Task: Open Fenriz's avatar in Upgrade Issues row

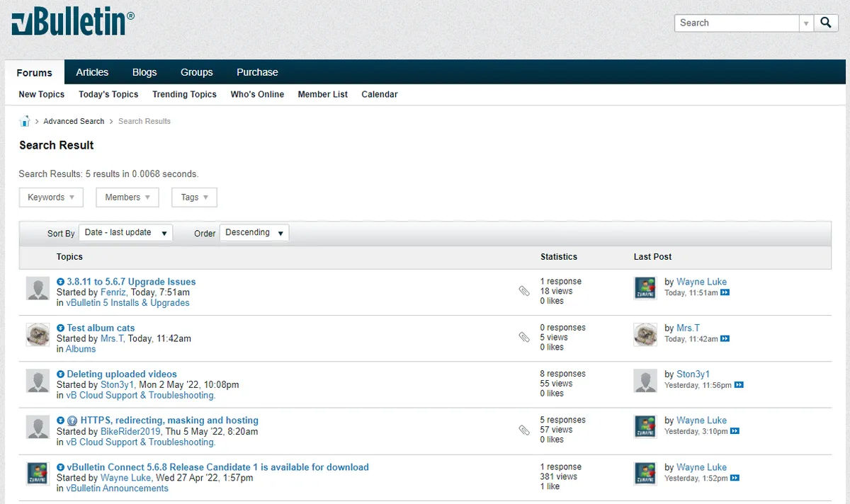Action: (x=38, y=289)
